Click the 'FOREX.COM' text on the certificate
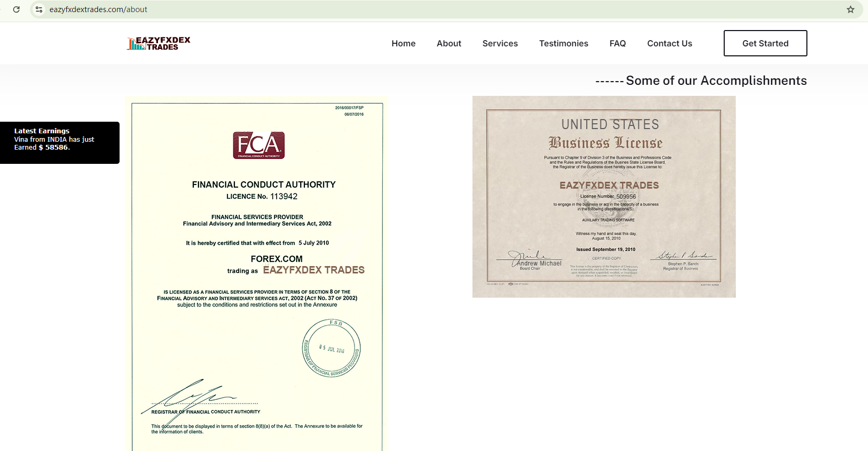868x451 pixels. coord(277,259)
